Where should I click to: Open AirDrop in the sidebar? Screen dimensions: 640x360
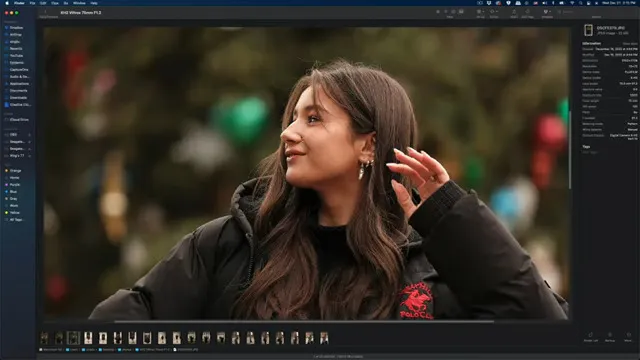click(16, 35)
